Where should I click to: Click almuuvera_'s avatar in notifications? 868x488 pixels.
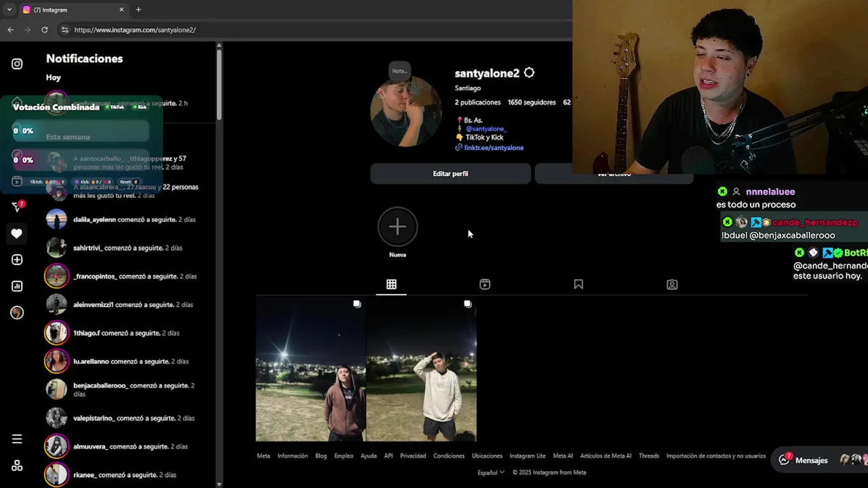click(x=57, y=447)
